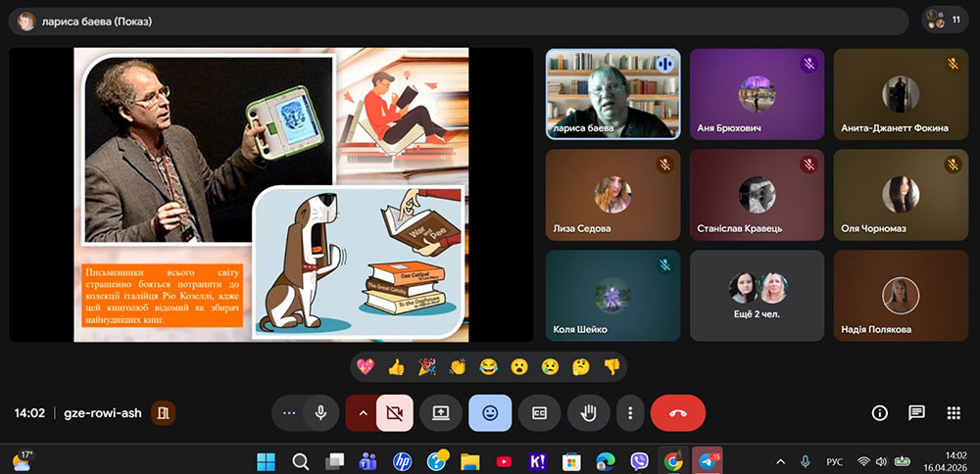Raise your hand
This screenshot has height=474, width=980.
(x=588, y=413)
